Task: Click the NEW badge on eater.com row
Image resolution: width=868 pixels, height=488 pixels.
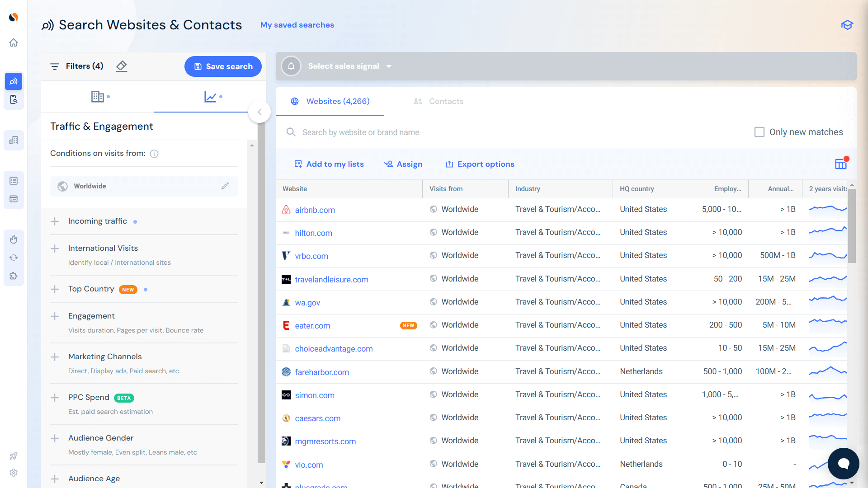Action: click(408, 325)
